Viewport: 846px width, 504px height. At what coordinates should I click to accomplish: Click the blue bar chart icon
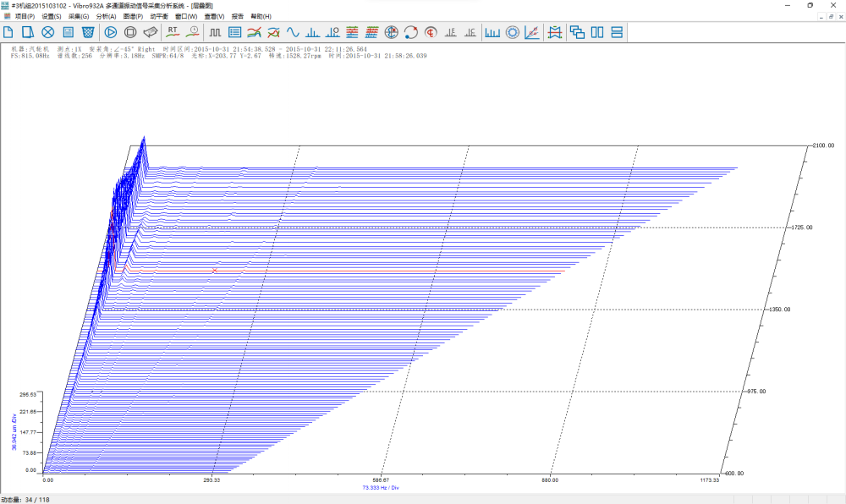(492, 32)
